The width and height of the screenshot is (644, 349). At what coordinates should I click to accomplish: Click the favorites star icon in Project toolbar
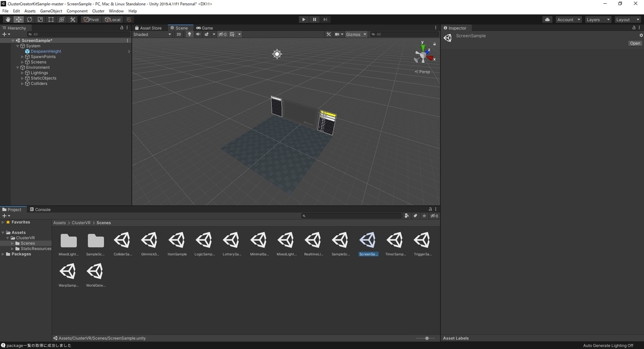[x=424, y=216]
